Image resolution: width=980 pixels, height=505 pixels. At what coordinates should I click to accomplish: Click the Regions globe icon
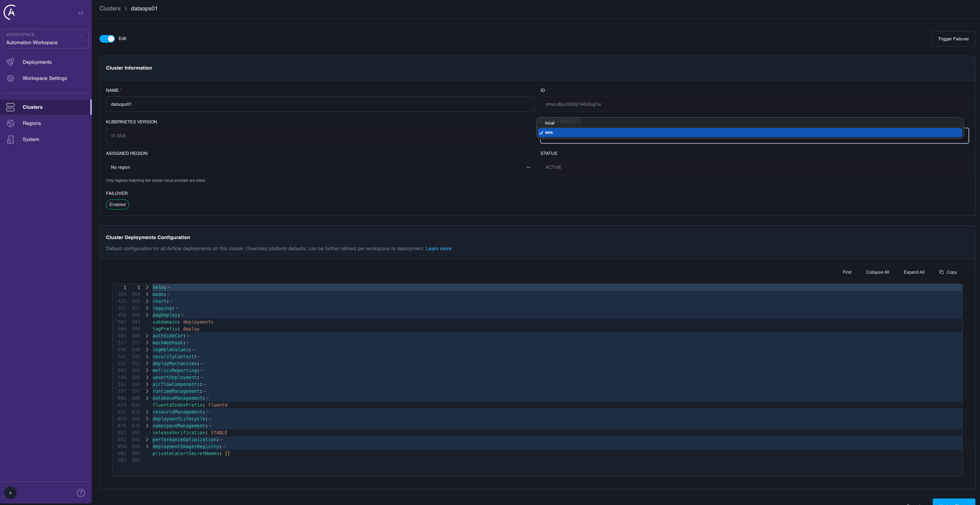10,123
